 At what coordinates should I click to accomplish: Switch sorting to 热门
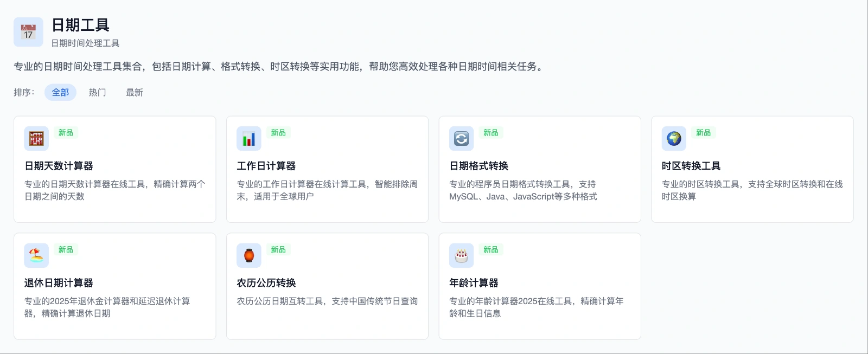pyautogui.click(x=98, y=93)
